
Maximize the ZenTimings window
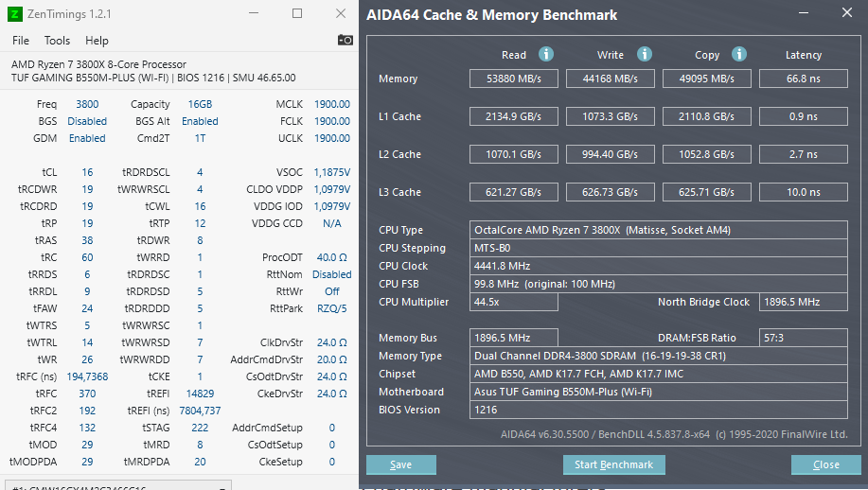[297, 13]
